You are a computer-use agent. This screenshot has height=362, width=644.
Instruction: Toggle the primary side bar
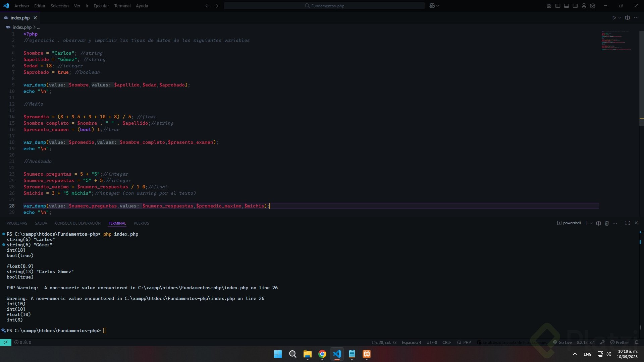click(x=558, y=6)
